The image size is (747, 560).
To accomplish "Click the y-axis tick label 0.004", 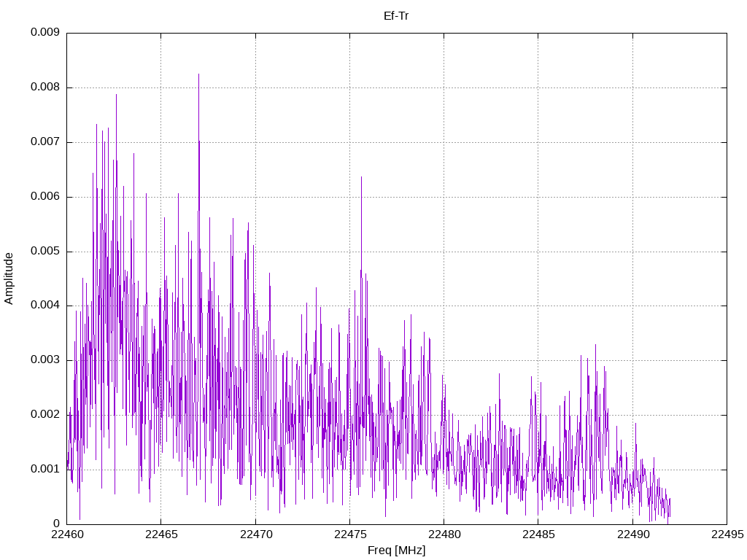I will click(x=45, y=306).
